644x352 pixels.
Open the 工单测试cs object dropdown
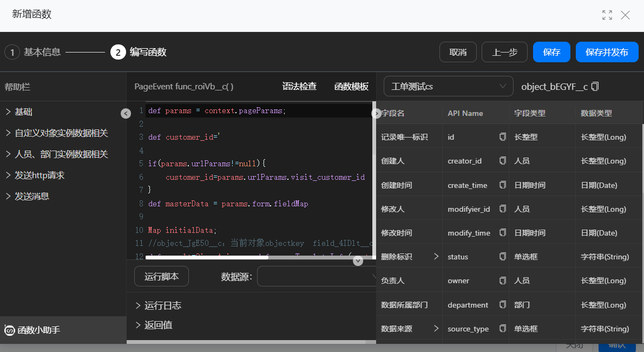(448, 86)
